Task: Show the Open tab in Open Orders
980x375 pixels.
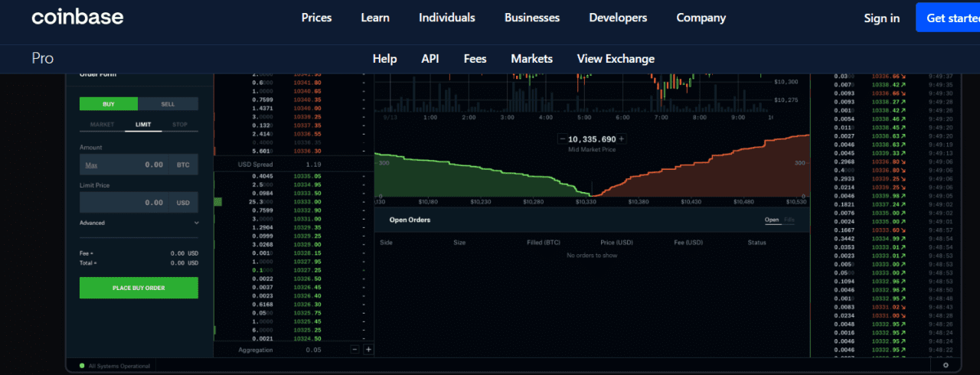Action: tap(772, 220)
